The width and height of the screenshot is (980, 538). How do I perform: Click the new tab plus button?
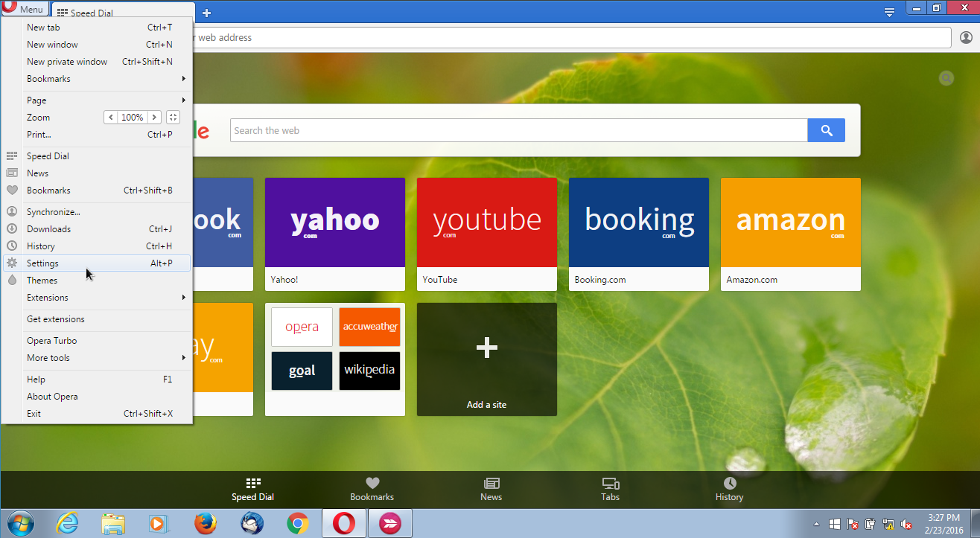(206, 13)
